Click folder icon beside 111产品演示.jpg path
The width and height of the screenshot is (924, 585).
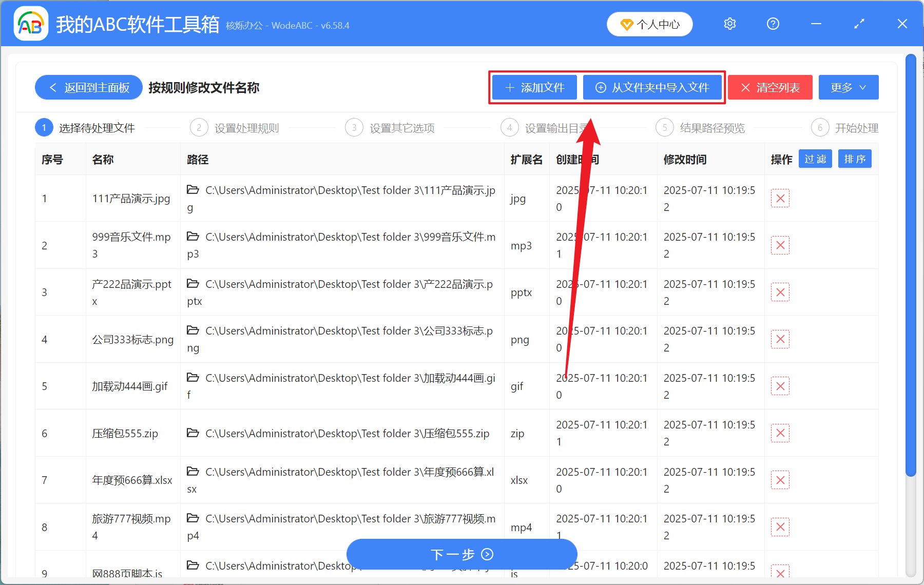coord(192,190)
